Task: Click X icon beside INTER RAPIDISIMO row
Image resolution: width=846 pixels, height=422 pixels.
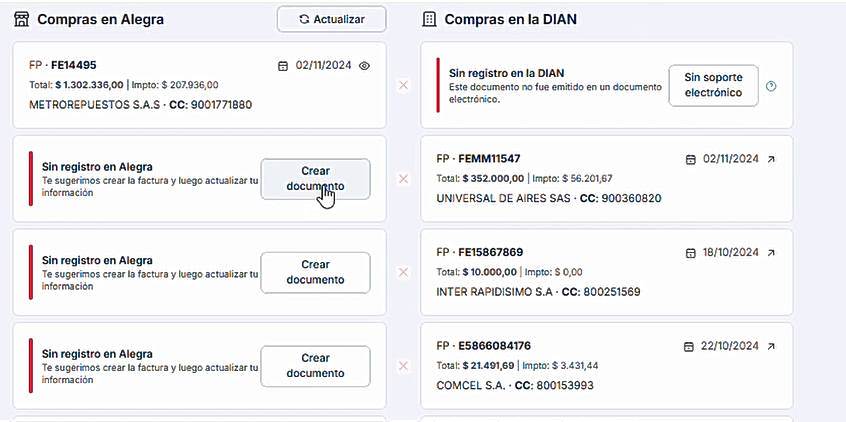Action: point(403,272)
